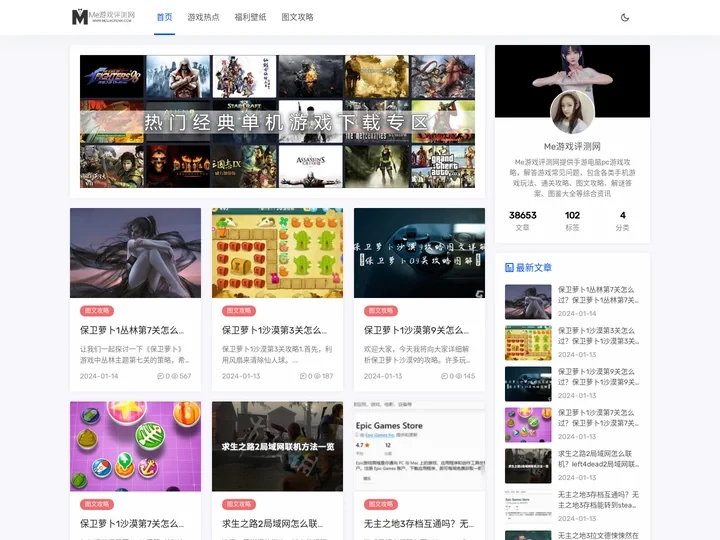Image resolution: width=720 pixels, height=540 pixels.
Task: Open Epic Games Store card thumbnail
Action: pos(419,446)
